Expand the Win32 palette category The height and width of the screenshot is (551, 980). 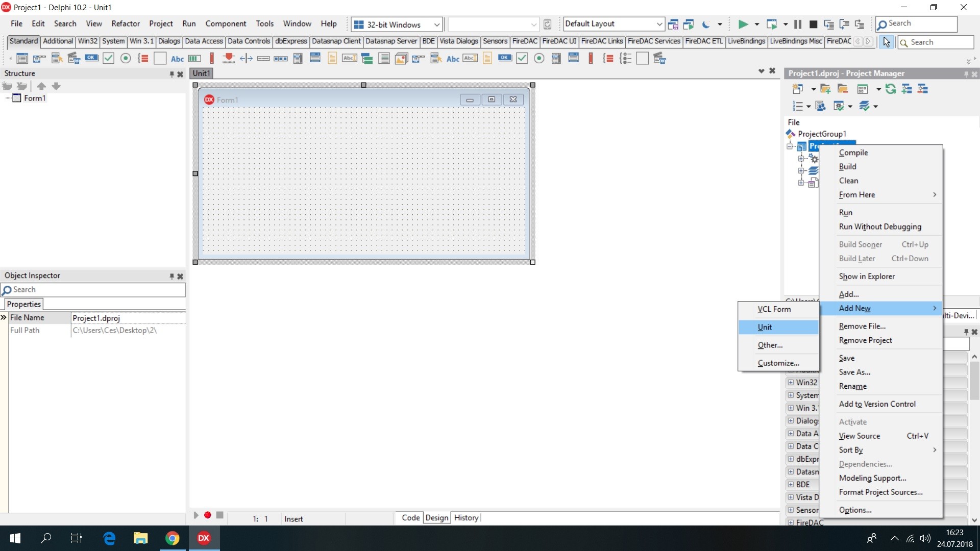coord(791,382)
